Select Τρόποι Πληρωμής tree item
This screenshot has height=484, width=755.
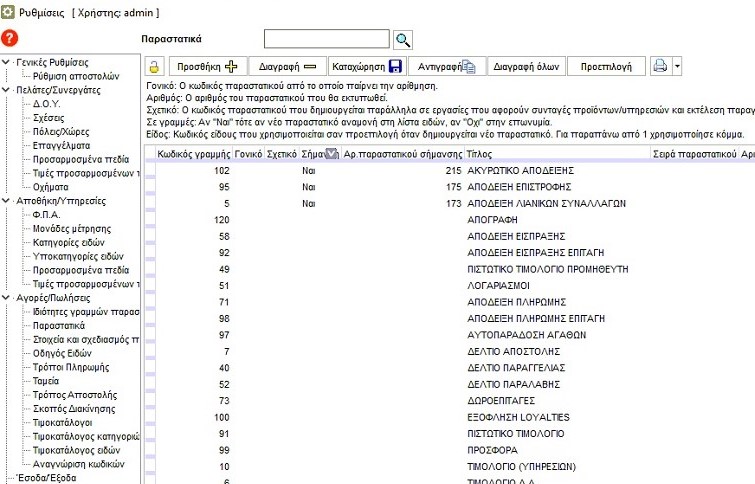71,367
